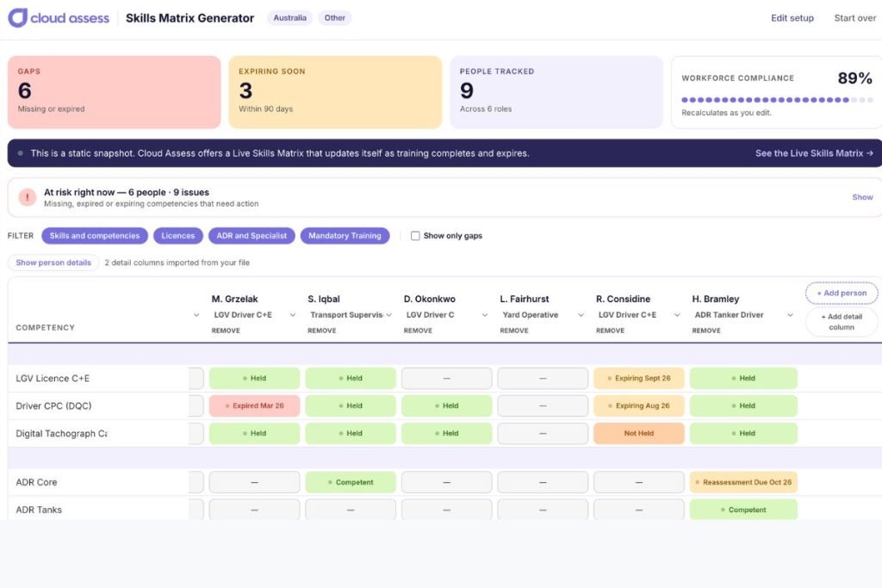
Task: Click M. Grzelak's LGV Licence Held cell
Action: coord(254,378)
